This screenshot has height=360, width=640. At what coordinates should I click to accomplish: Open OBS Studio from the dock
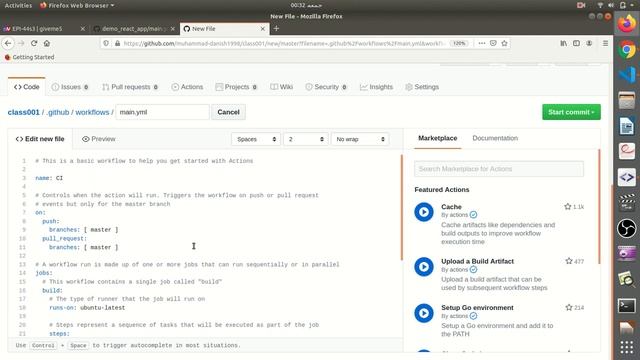[x=627, y=228]
